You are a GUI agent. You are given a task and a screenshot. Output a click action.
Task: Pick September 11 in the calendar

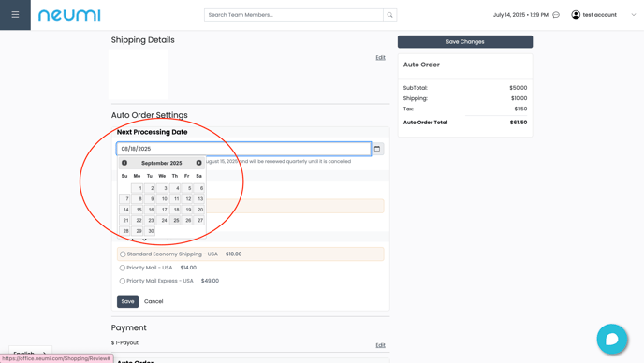(x=175, y=198)
